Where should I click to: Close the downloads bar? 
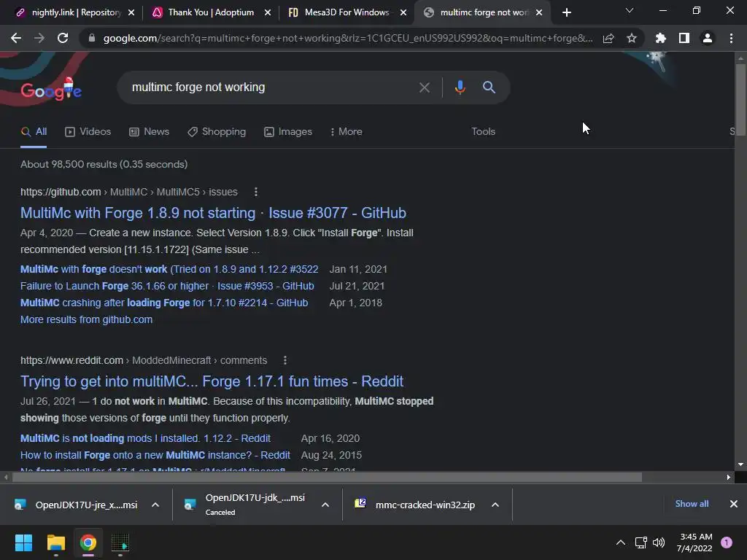tap(734, 504)
